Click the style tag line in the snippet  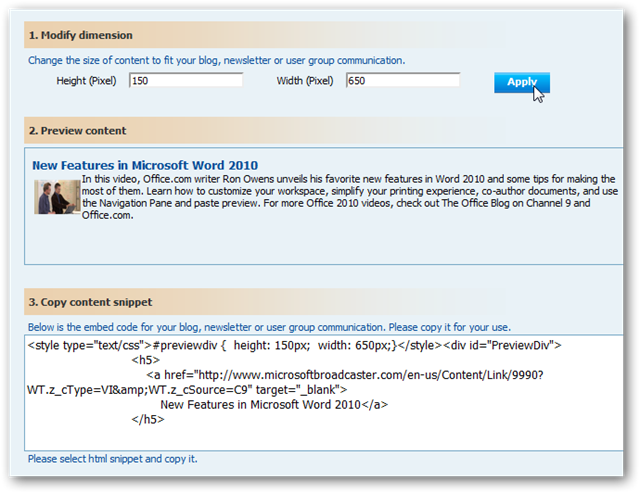click(294, 346)
